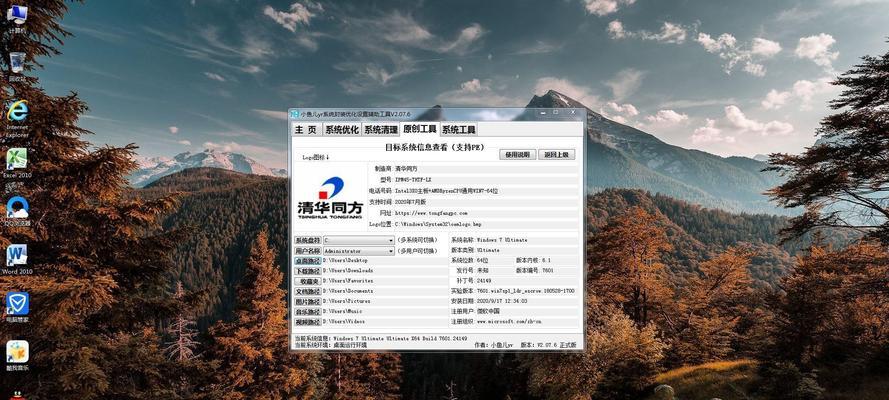Switch to the 系统优化 tab
The image size is (889, 400).
click(x=341, y=129)
